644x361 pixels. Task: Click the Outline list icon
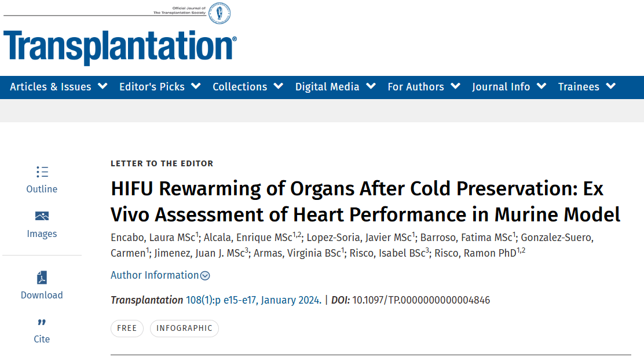click(42, 172)
